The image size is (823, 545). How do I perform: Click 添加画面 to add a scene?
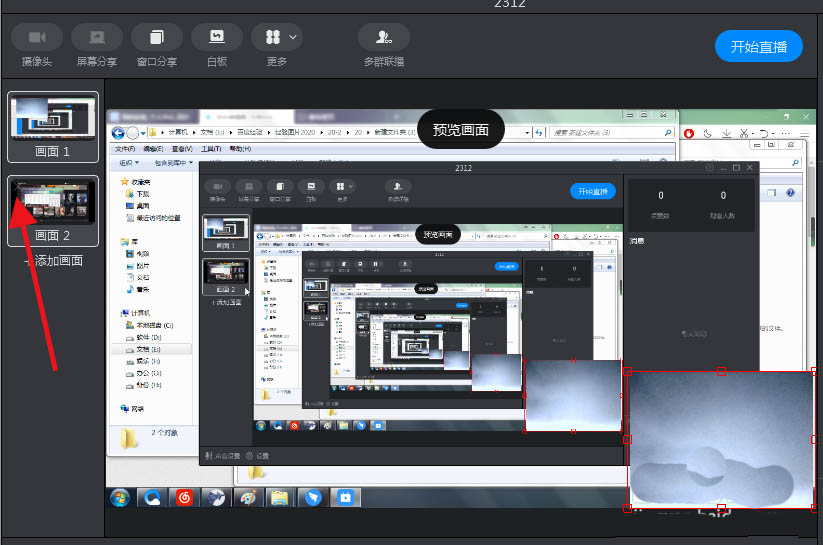54,260
